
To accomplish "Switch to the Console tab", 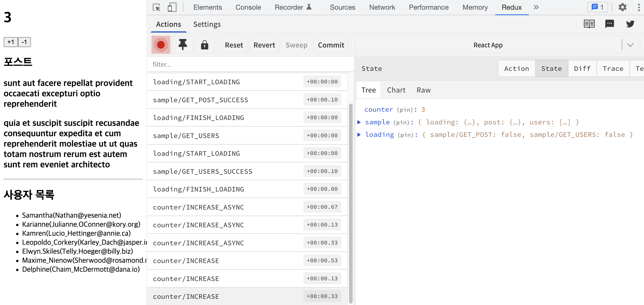I will click(x=248, y=7).
